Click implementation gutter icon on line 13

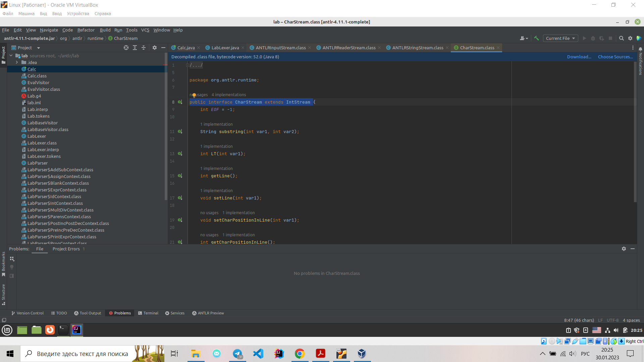coord(180,154)
